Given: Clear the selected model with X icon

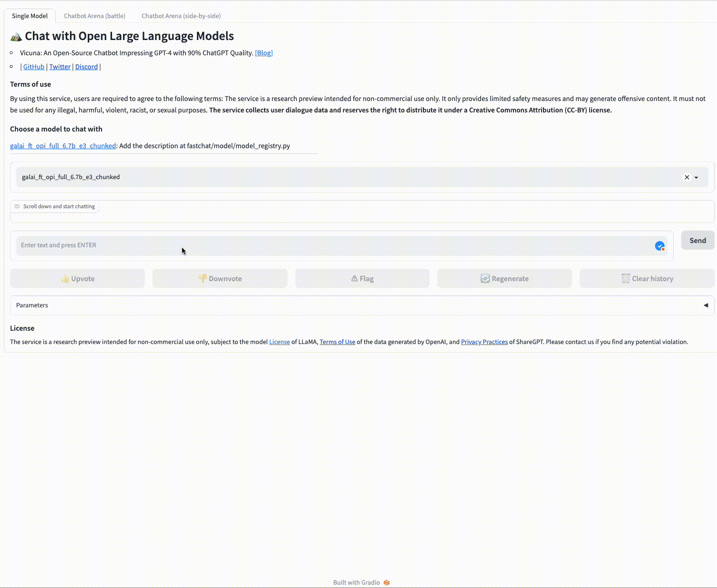Looking at the screenshot, I should [687, 177].
